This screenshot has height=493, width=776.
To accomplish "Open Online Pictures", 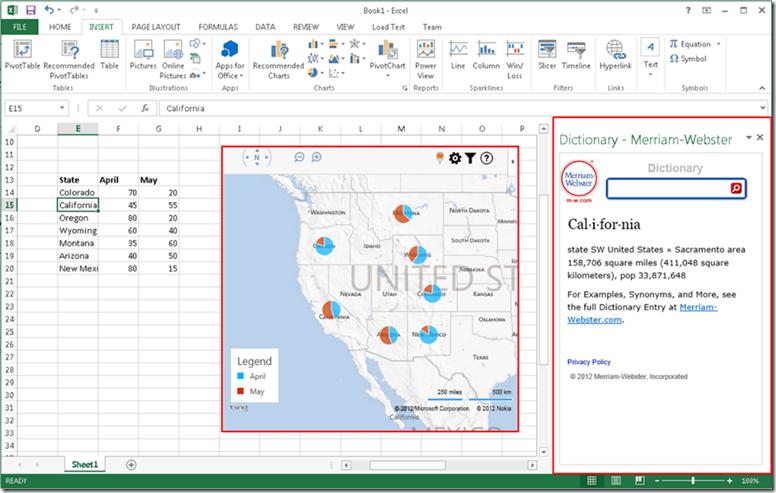I will [x=173, y=59].
